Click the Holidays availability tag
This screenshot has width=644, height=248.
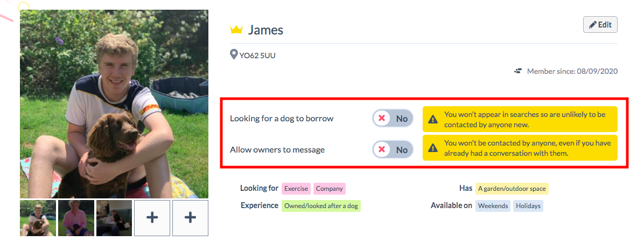point(528,205)
